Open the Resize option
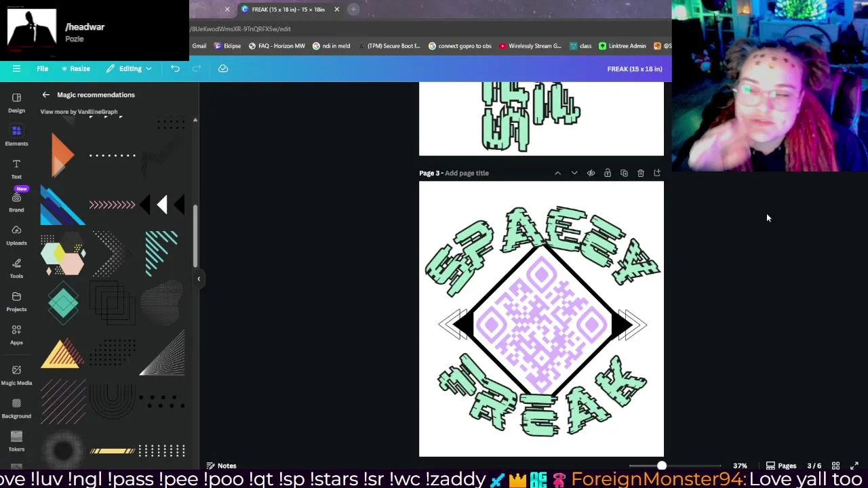This screenshot has width=868, height=488. [75, 68]
